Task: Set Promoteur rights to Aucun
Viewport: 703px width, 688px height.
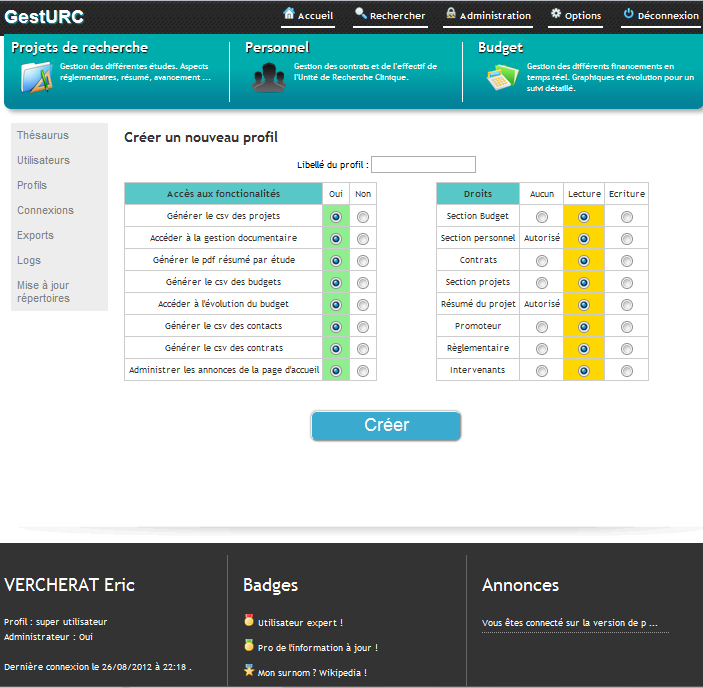Action: [x=542, y=327]
